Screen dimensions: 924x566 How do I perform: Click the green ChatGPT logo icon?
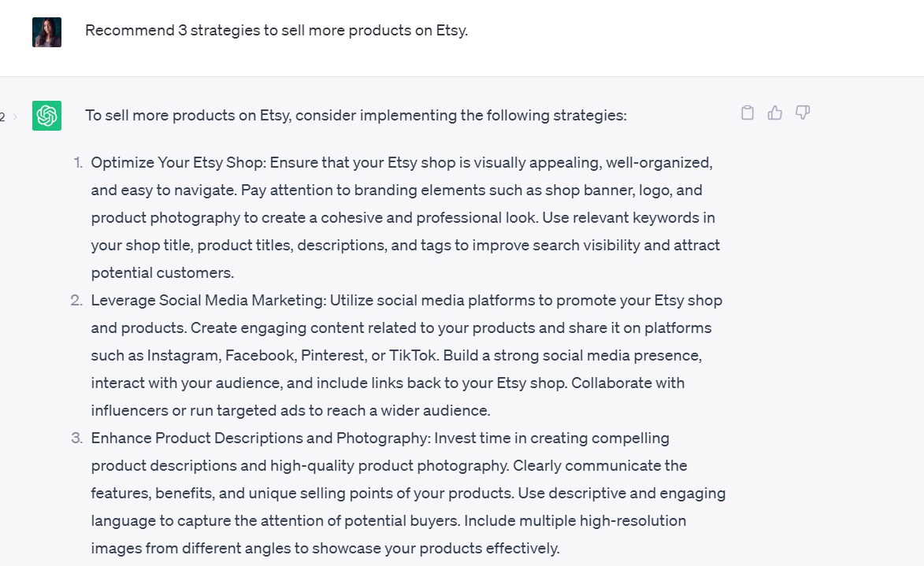(x=46, y=116)
